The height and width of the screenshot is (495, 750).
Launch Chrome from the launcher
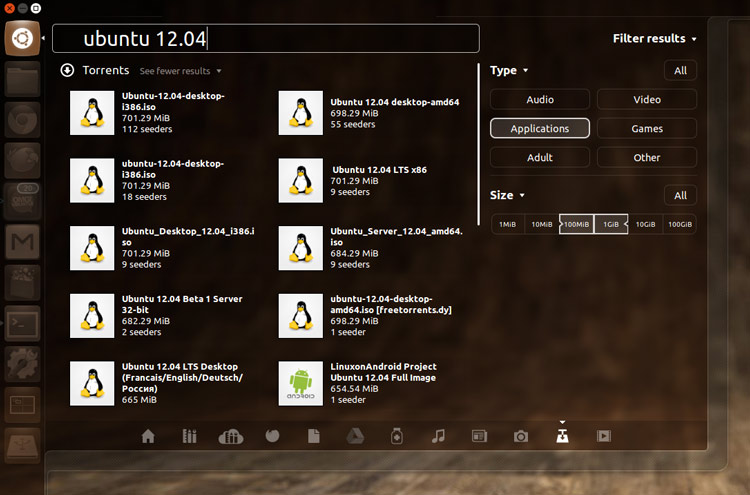22,120
